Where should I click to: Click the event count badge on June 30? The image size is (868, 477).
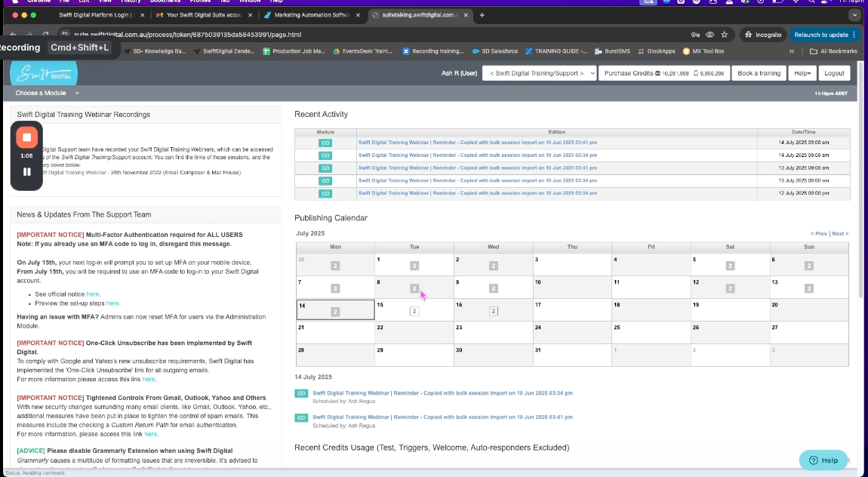(x=335, y=266)
